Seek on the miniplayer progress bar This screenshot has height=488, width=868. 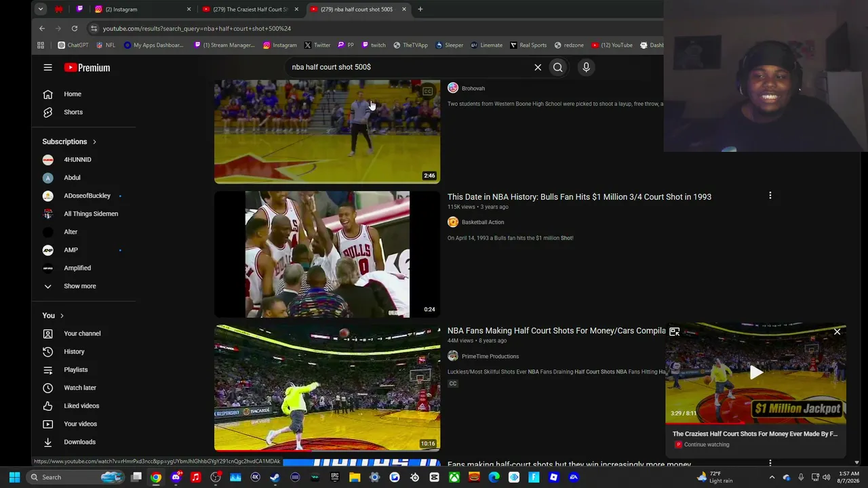[x=755, y=423]
